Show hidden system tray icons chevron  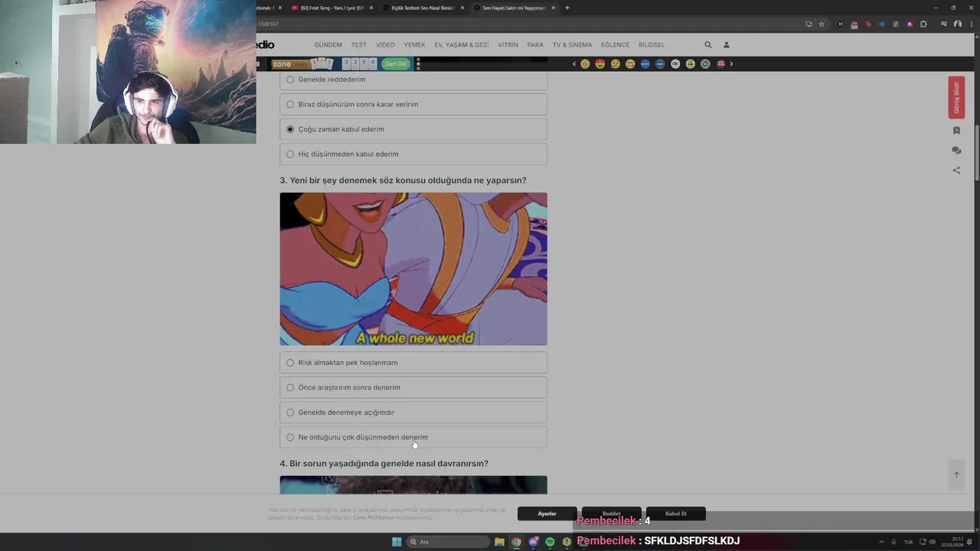pyautogui.click(x=880, y=542)
